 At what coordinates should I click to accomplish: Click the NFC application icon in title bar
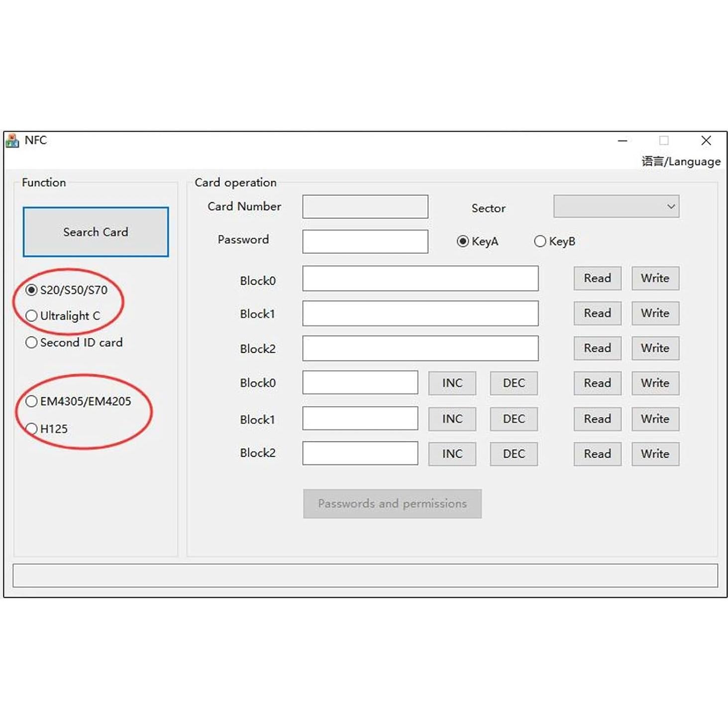(12, 141)
